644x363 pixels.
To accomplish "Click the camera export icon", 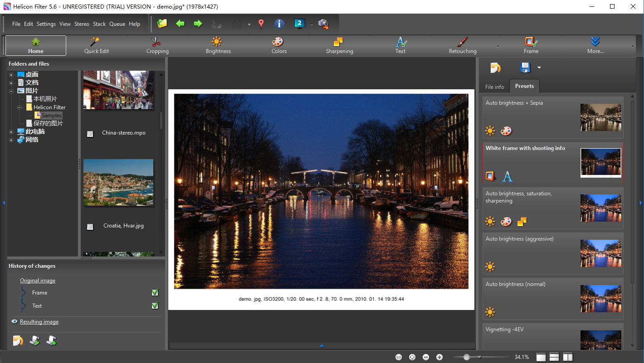I will [x=323, y=24].
